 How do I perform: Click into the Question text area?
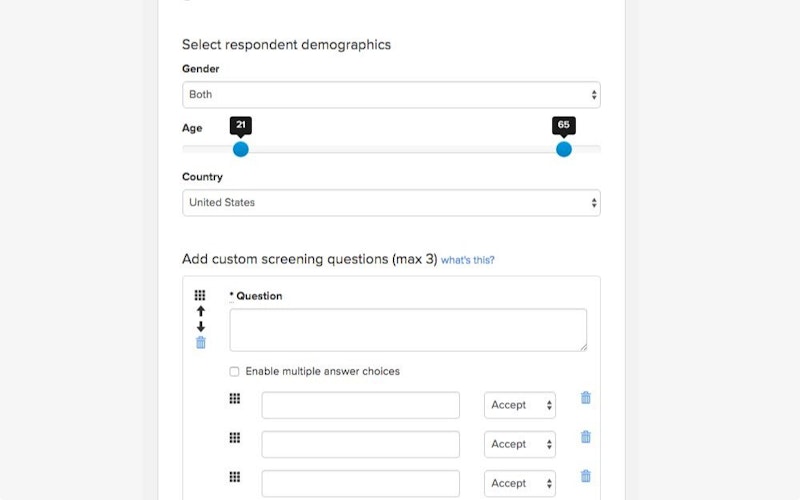click(408, 330)
